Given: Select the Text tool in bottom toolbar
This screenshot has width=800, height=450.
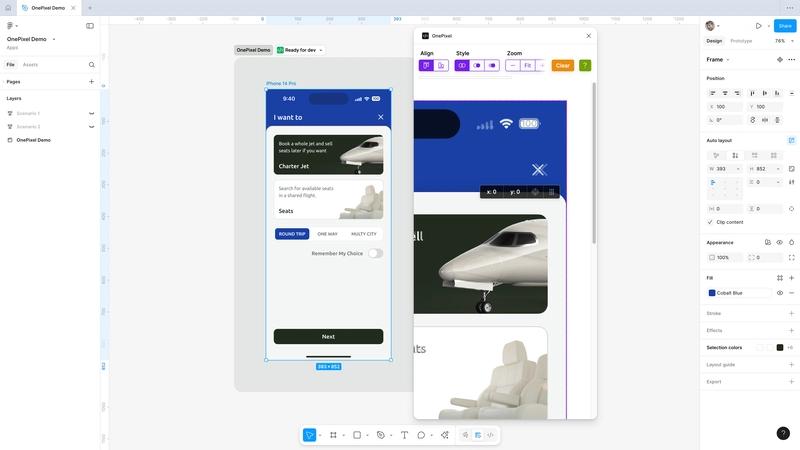Looking at the screenshot, I should tap(404, 435).
